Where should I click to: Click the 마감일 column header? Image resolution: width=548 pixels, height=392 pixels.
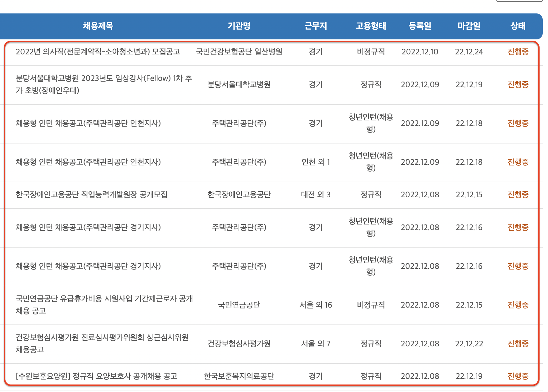coord(469,26)
